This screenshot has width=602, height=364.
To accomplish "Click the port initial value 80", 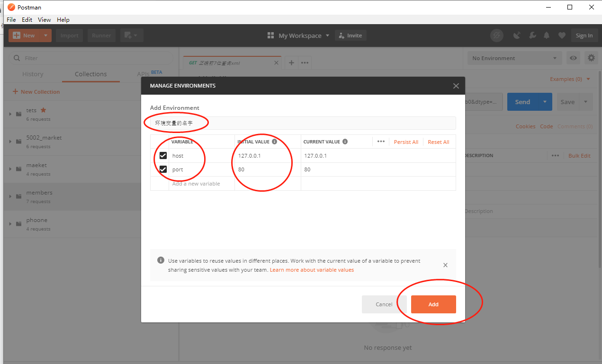I will (268, 169).
